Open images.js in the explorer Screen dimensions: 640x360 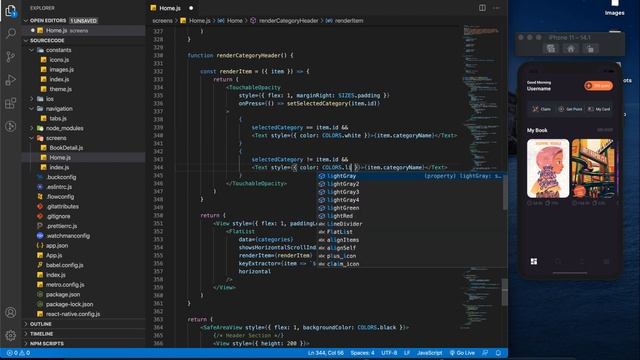(x=62, y=69)
